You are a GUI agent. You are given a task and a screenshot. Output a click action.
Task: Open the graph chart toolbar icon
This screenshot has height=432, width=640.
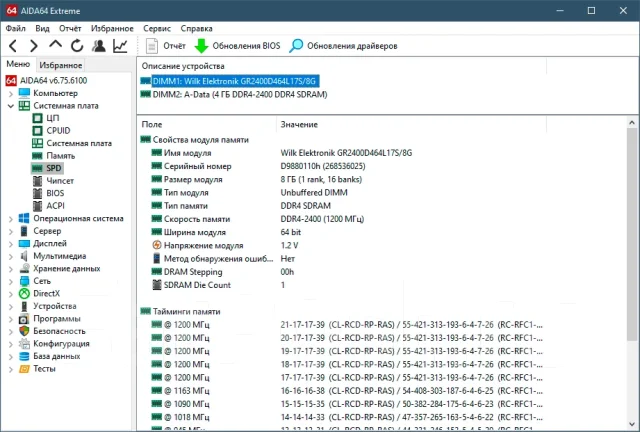(x=120, y=46)
